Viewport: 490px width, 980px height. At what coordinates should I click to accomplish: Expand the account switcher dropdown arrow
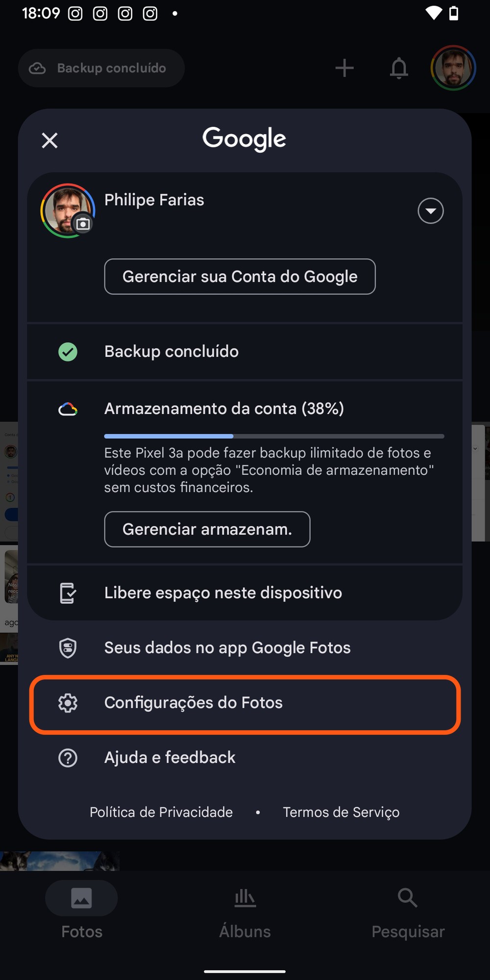coord(430,211)
